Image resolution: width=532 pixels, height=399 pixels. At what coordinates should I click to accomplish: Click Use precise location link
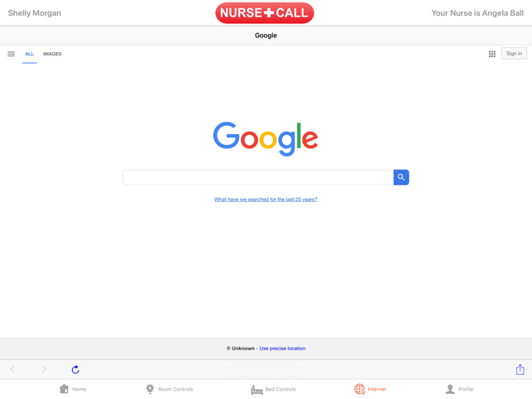pyautogui.click(x=282, y=348)
